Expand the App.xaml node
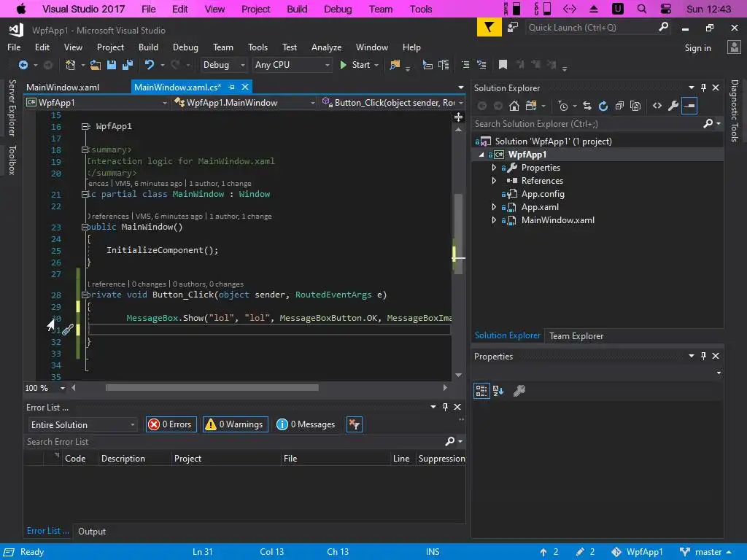Viewport: 747px width, 560px height. 494,207
